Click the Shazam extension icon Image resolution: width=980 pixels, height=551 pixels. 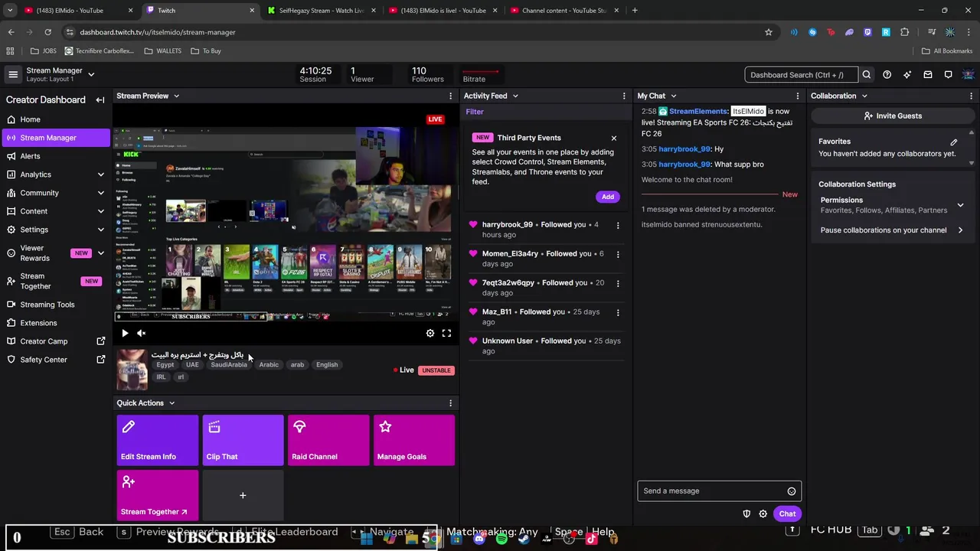click(812, 32)
